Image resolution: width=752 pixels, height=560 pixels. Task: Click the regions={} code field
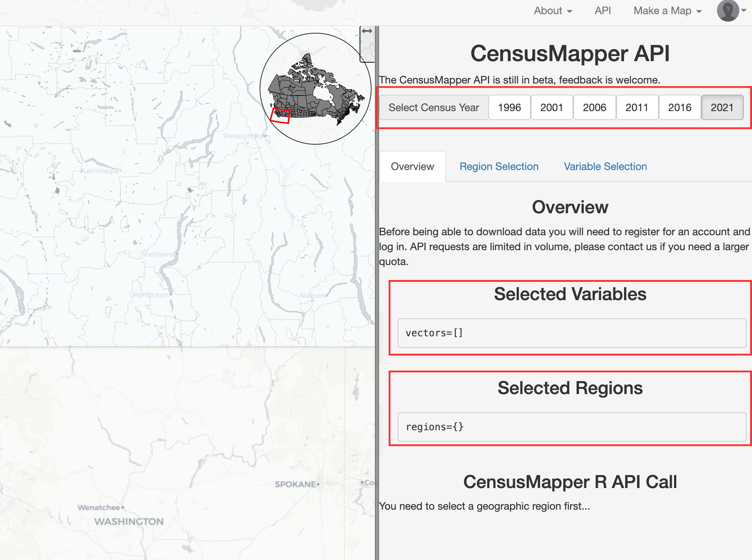coord(572,427)
